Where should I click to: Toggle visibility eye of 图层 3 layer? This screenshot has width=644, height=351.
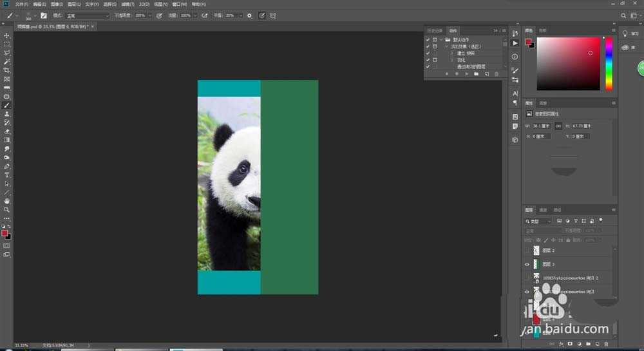[x=527, y=264]
